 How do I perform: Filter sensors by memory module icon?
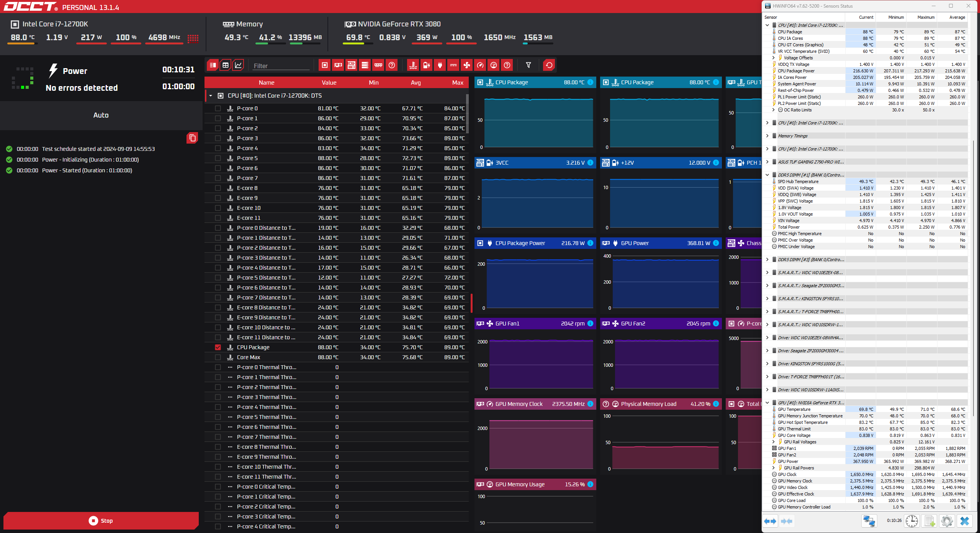tap(378, 65)
